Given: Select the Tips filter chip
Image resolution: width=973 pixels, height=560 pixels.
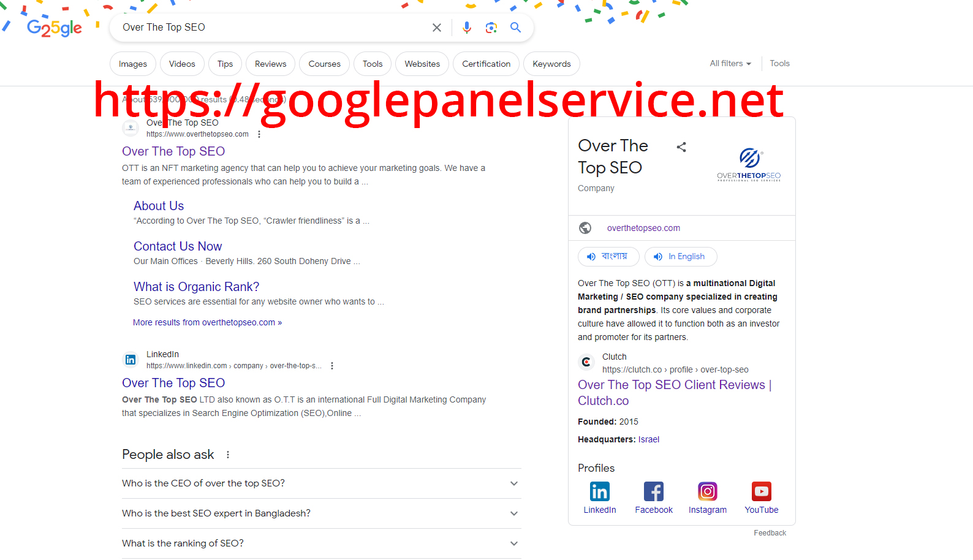Looking at the screenshot, I should pyautogui.click(x=225, y=64).
